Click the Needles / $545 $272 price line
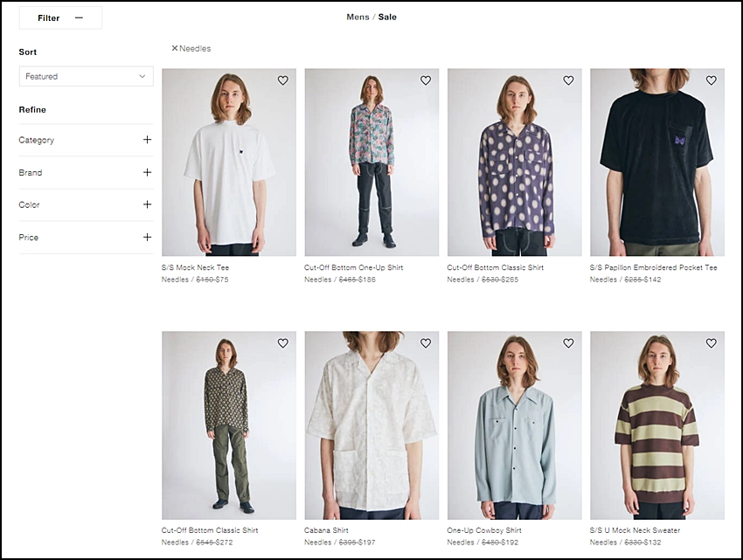Screen dimensions: 743x560 click(198, 543)
